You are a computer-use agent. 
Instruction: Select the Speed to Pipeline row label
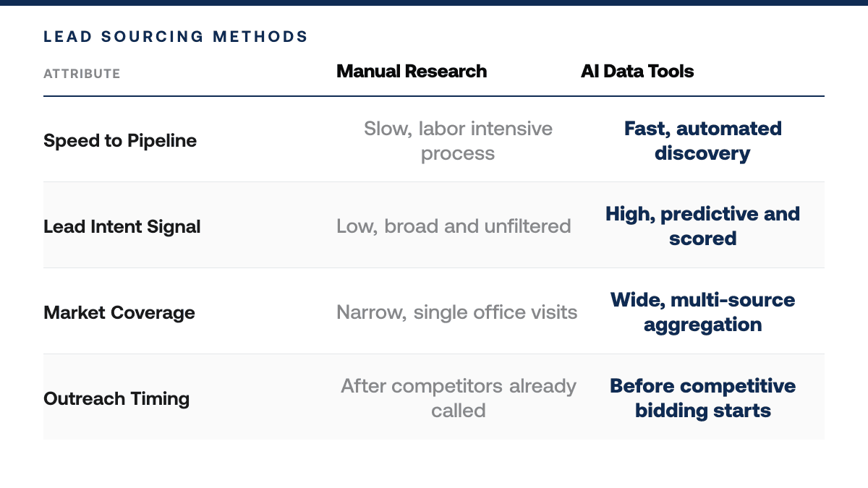point(120,140)
